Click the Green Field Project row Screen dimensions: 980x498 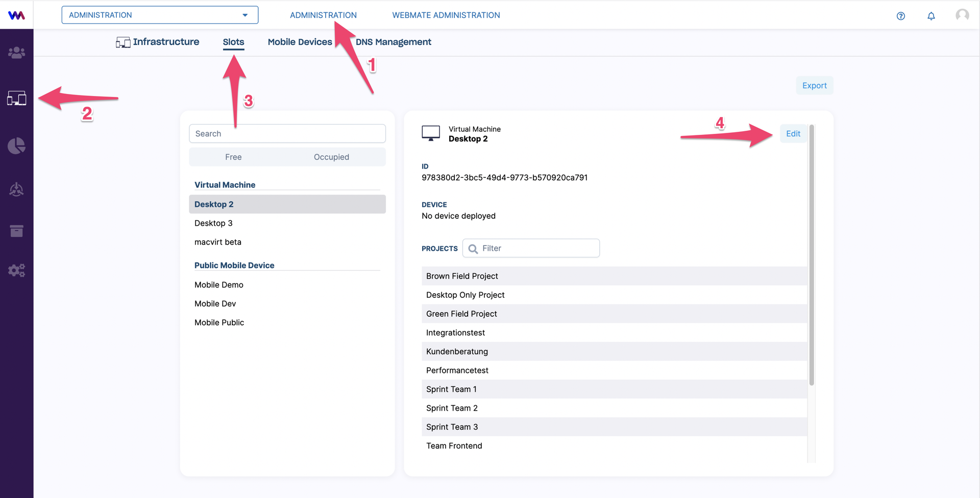point(615,314)
